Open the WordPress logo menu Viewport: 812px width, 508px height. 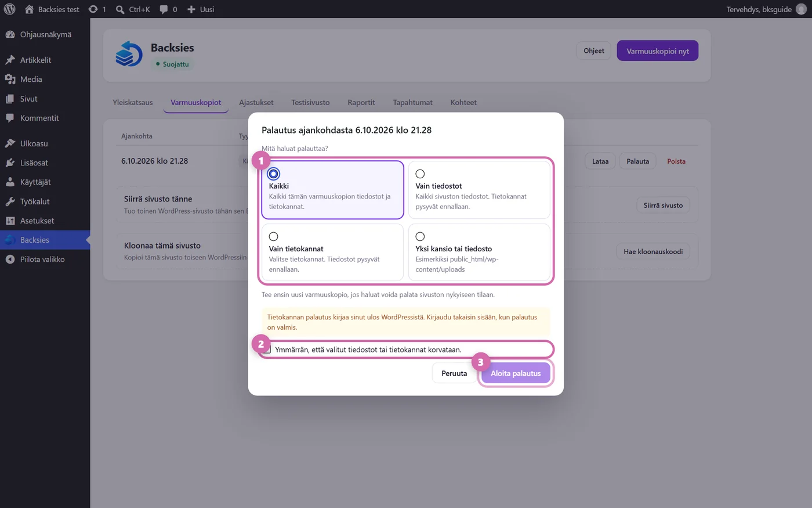click(x=10, y=9)
